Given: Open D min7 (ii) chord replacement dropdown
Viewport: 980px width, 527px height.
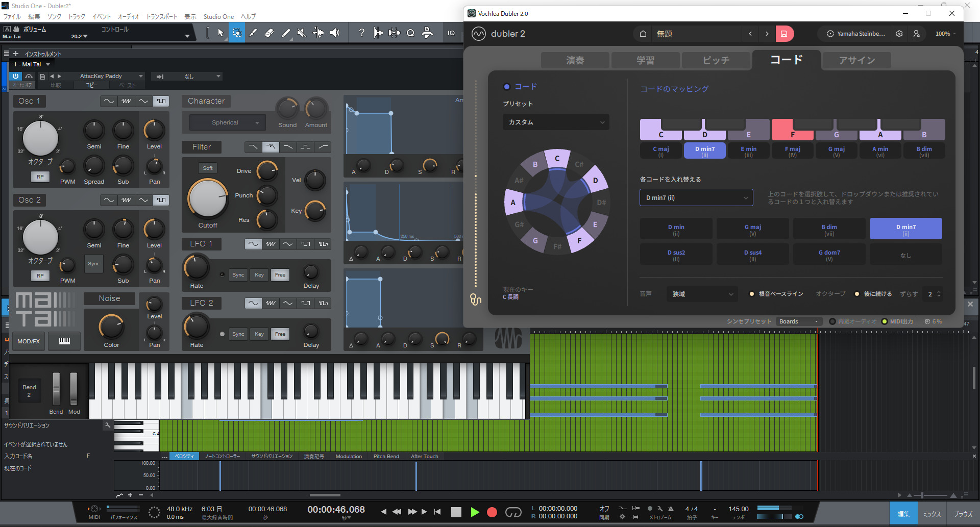Looking at the screenshot, I should point(696,198).
